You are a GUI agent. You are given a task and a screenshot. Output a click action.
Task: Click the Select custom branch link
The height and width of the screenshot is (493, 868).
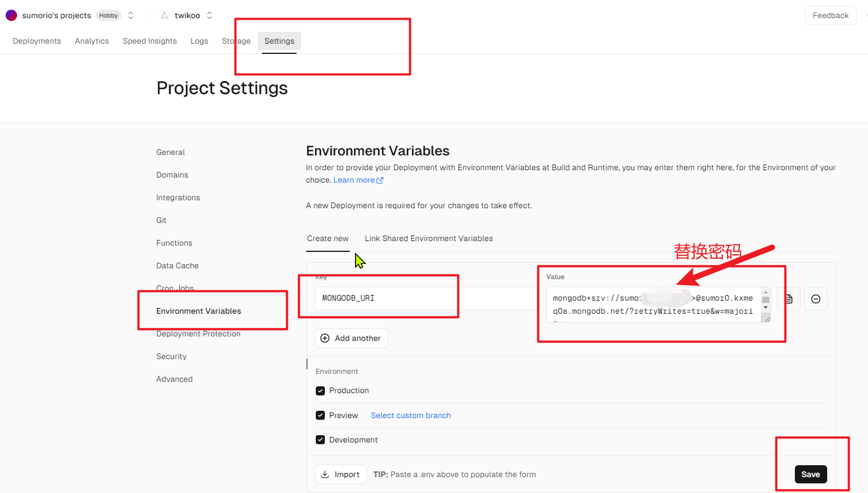coord(410,415)
